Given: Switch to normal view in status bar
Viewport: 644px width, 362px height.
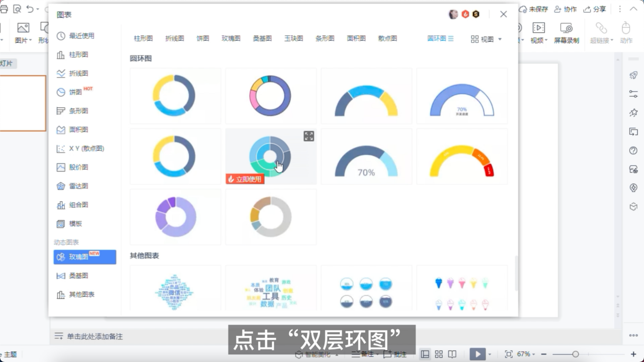Looking at the screenshot, I should pos(425,354).
